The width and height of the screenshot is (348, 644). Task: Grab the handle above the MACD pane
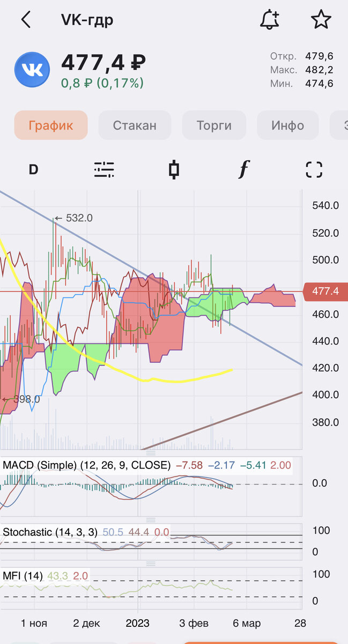(151, 453)
